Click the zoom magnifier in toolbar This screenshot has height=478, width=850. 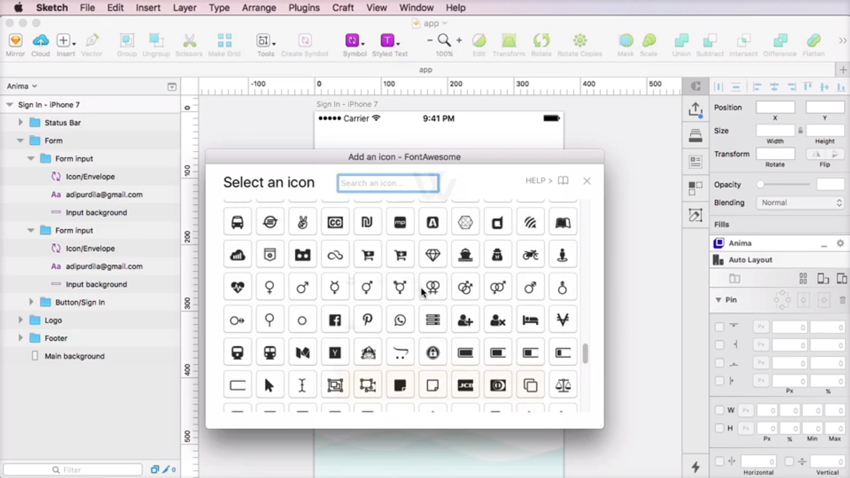(x=444, y=40)
